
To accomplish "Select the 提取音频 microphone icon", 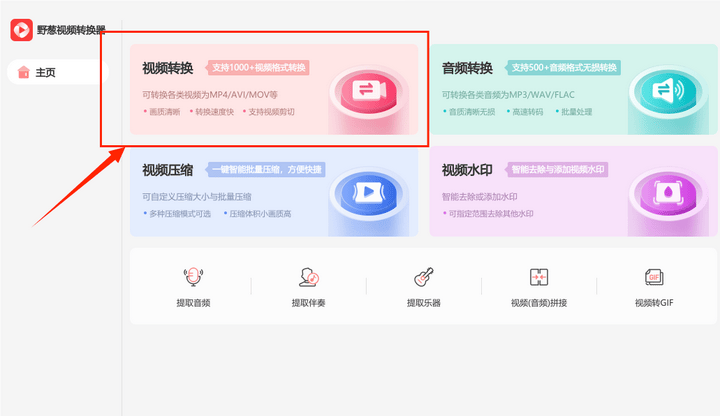I will (193, 278).
